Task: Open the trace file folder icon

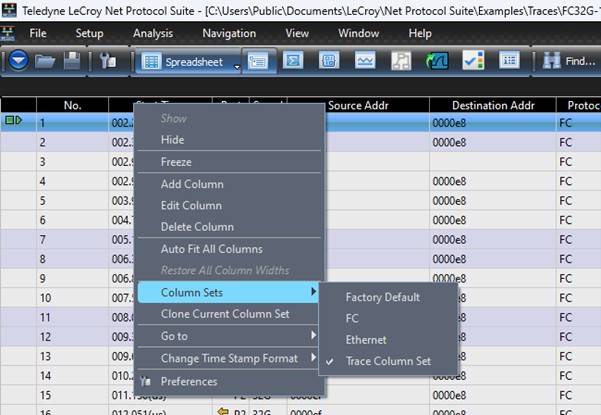Action: 45,61
